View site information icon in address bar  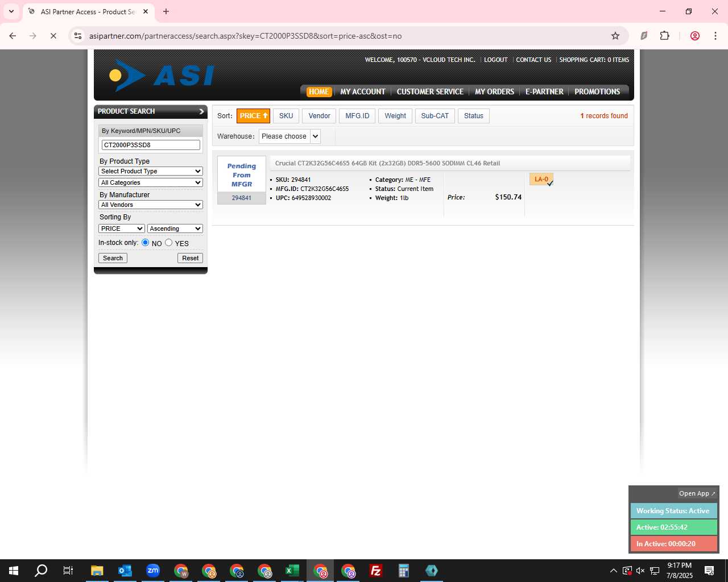[78, 36]
